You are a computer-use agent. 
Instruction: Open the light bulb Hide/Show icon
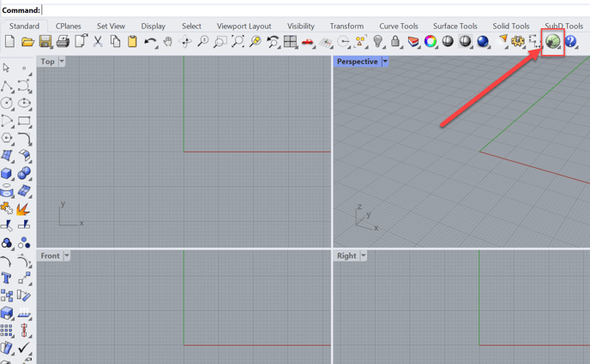(378, 41)
